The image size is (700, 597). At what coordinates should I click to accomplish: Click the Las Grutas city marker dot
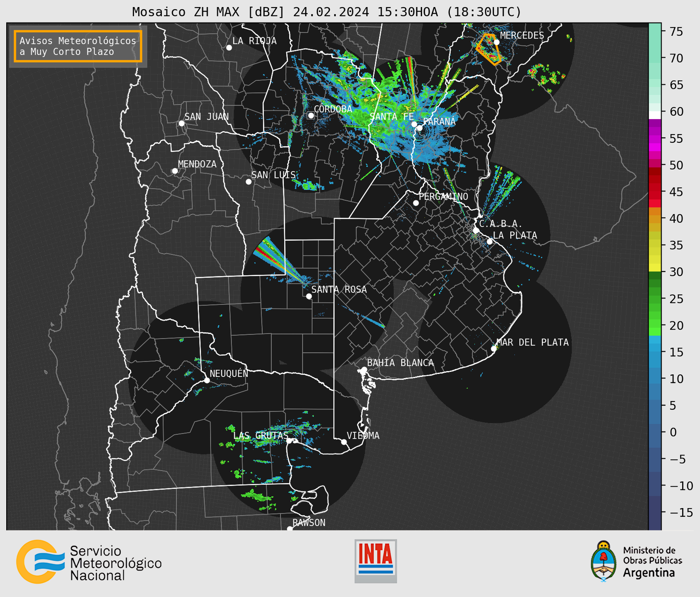point(289,441)
